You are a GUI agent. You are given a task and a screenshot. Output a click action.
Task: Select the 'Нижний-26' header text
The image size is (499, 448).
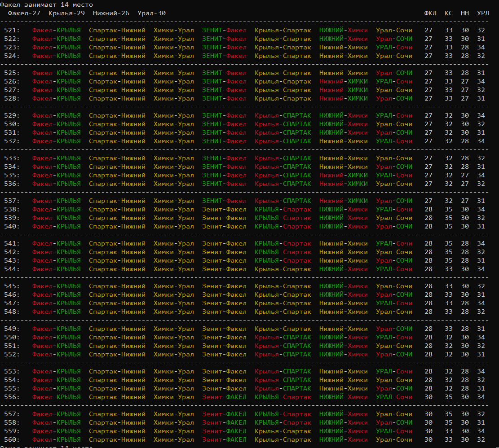pyautogui.click(x=111, y=13)
